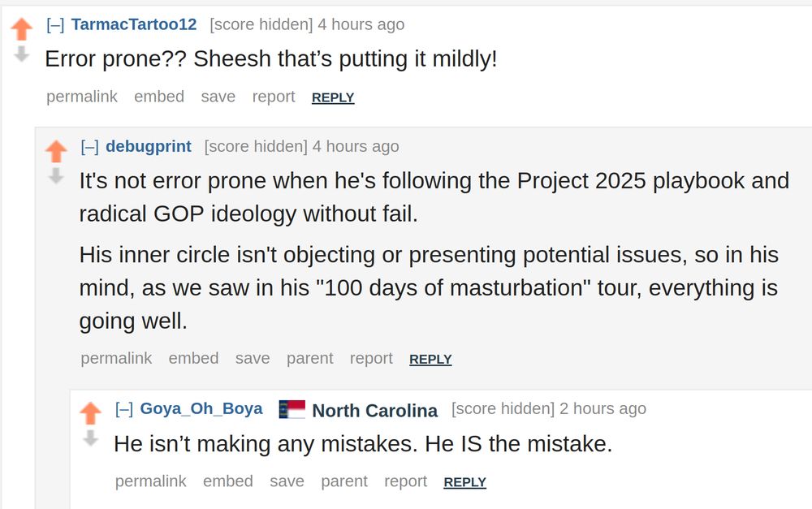Collapse TarmacTartoo12's comment thread
812x509 pixels.
pos(55,24)
